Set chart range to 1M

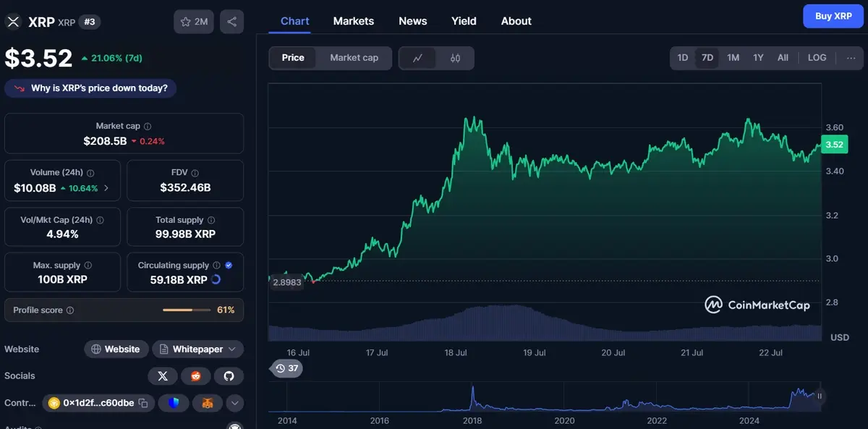[x=733, y=58]
